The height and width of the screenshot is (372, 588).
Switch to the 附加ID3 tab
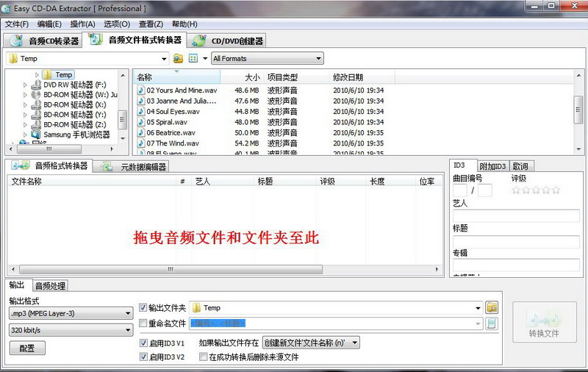[492, 166]
